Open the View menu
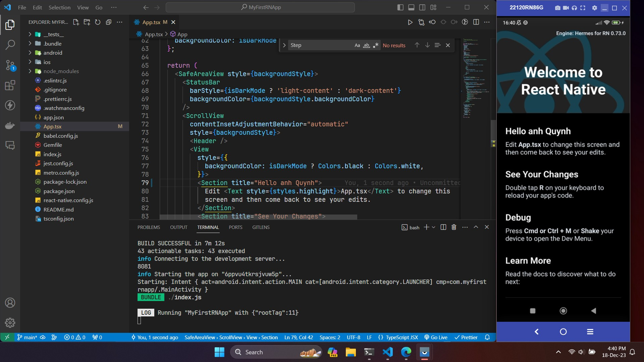Image resolution: width=644 pixels, height=362 pixels. (83, 7)
